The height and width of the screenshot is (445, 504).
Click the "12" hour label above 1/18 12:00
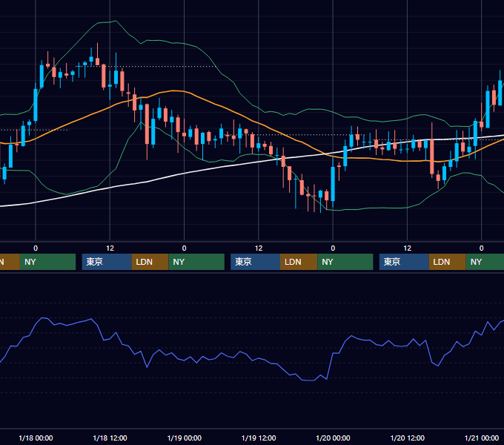[110, 248]
